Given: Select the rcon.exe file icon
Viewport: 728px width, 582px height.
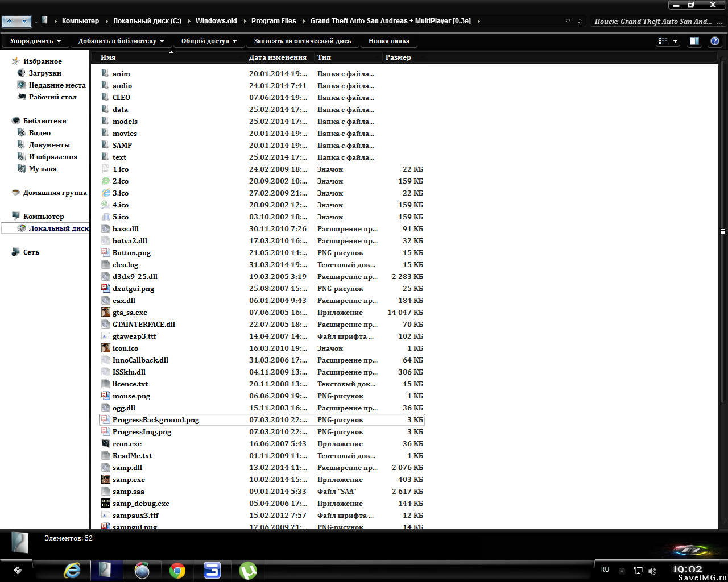Looking at the screenshot, I should pos(106,443).
